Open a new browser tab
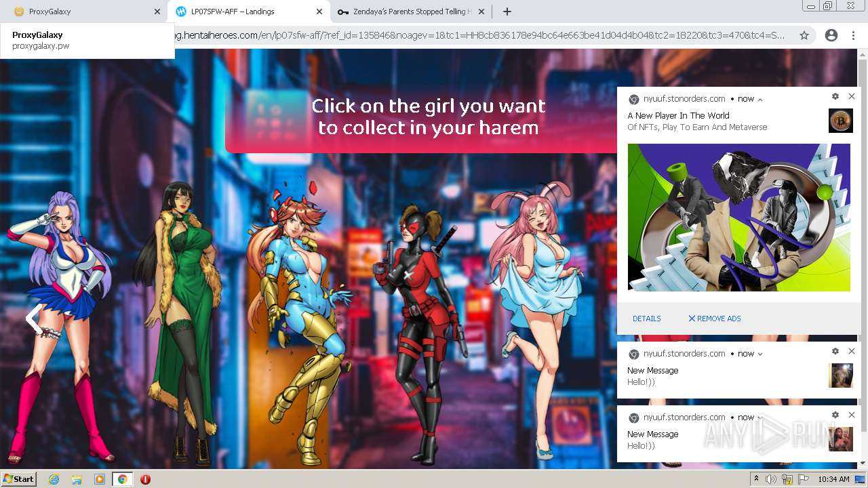The width and height of the screenshot is (868, 488). (x=507, y=12)
